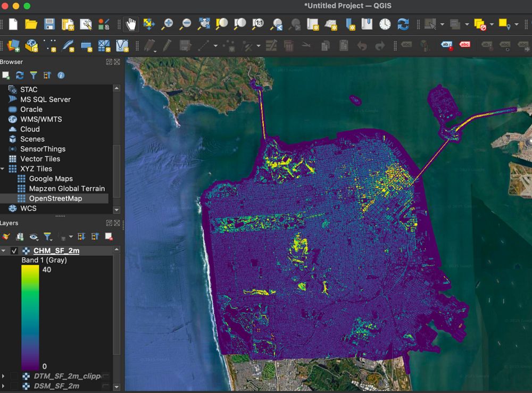Select the WMS/WMTS browser entry

pos(41,119)
